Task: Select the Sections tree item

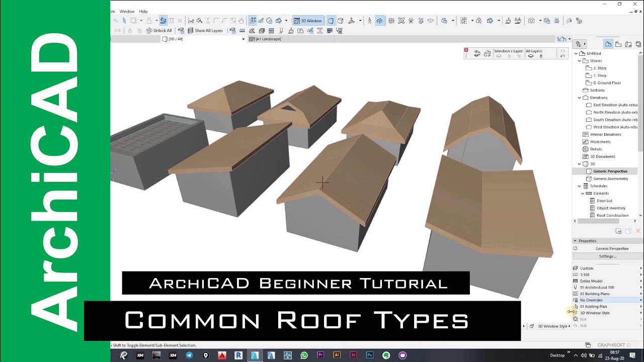Action: click(x=594, y=90)
